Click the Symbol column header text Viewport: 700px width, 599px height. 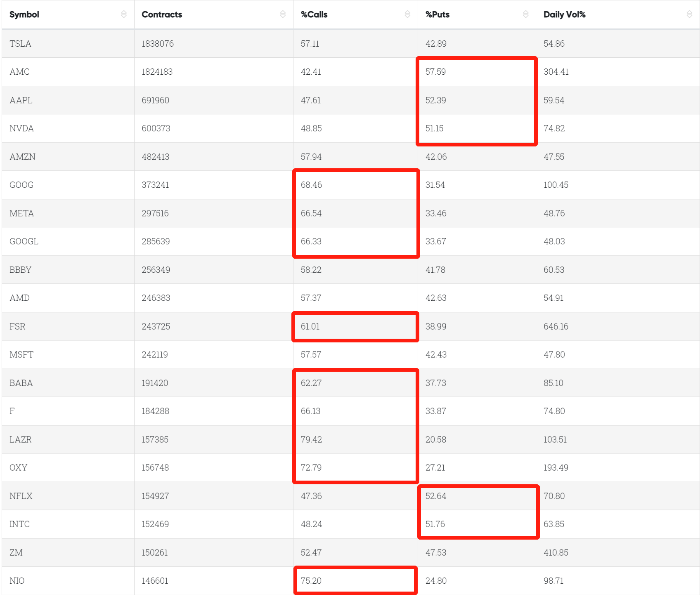24,14
